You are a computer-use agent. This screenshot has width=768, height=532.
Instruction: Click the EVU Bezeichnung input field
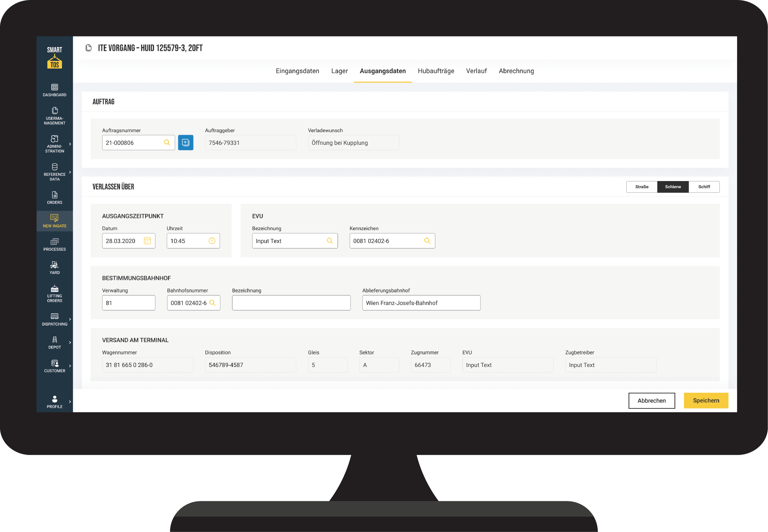pyautogui.click(x=295, y=241)
